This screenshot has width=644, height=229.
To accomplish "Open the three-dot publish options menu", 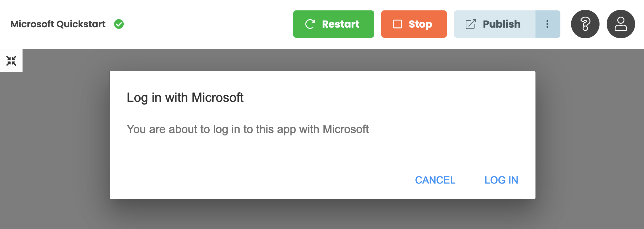I will pos(547,24).
